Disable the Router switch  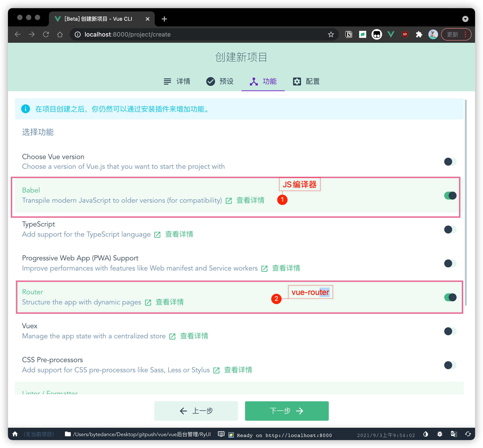[x=450, y=297]
